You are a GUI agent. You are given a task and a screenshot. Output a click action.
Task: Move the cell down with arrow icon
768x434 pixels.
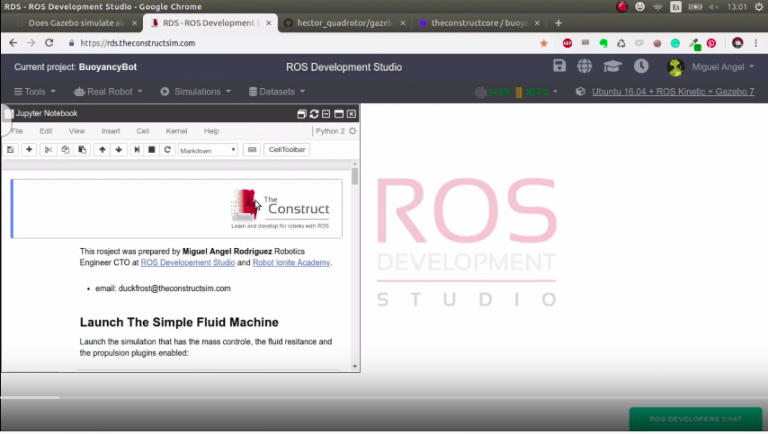(119, 149)
